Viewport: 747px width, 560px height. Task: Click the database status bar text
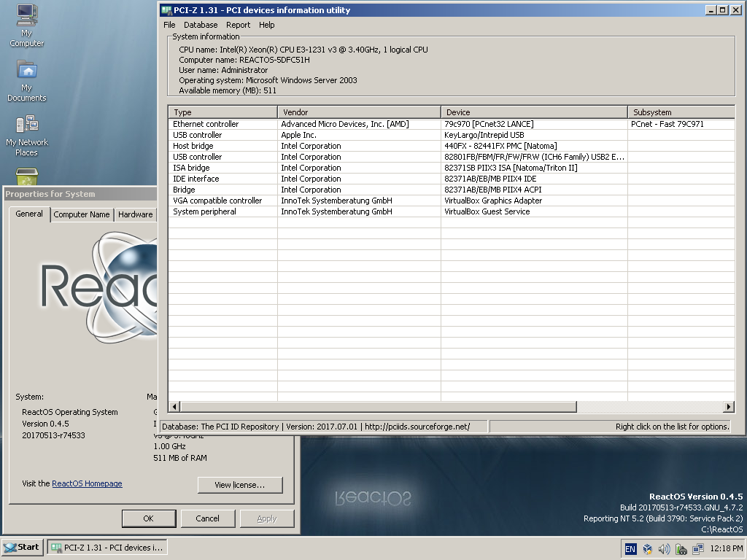[316, 427]
